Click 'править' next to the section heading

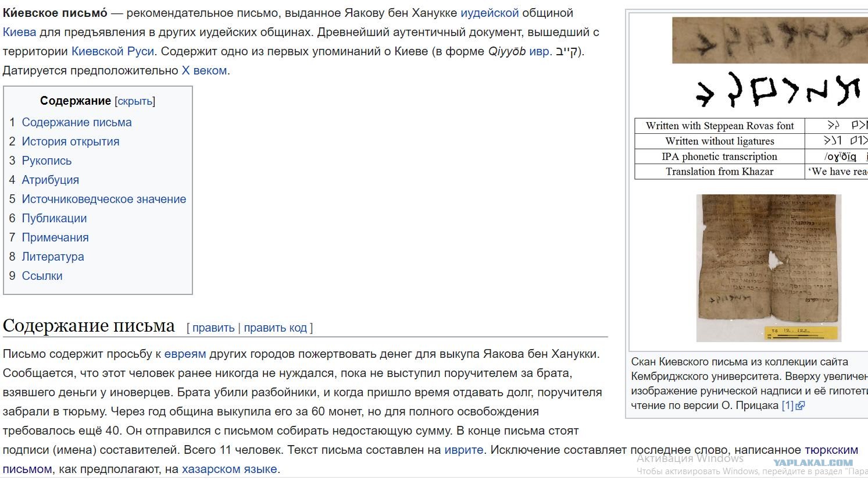click(213, 328)
